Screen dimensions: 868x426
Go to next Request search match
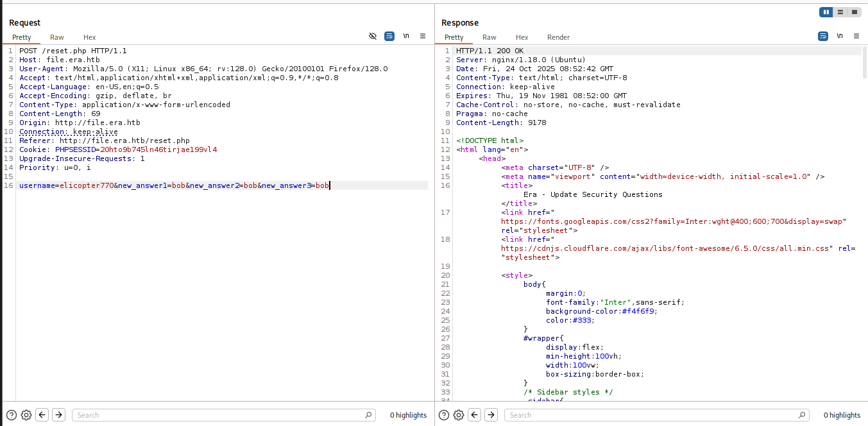58,415
